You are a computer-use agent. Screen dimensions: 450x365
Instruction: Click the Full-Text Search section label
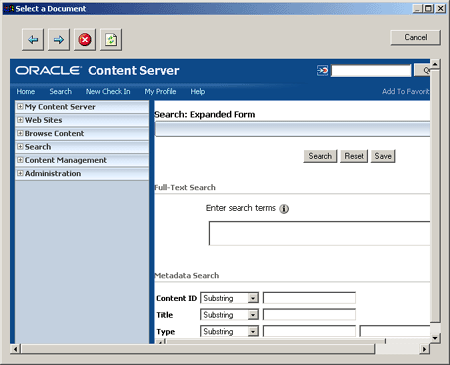pyautogui.click(x=185, y=187)
